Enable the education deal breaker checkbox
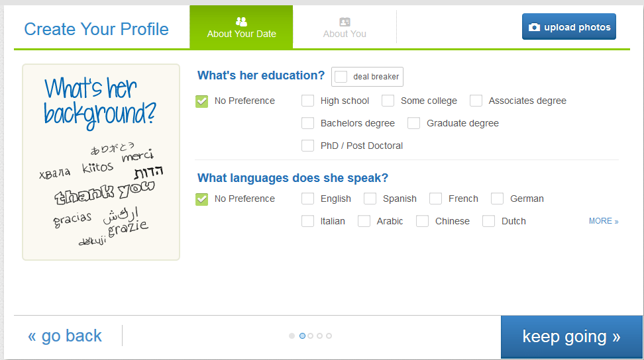Screen dimensions: 644x360 pyautogui.click(x=341, y=77)
